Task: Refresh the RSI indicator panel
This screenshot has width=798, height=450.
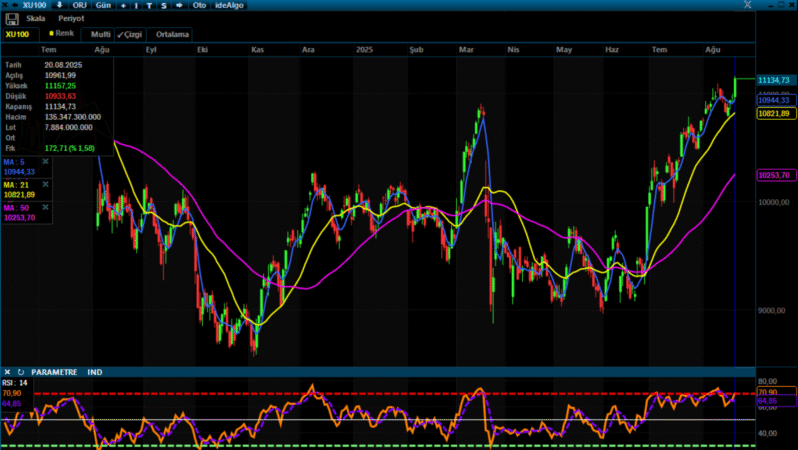Action: coord(20,372)
